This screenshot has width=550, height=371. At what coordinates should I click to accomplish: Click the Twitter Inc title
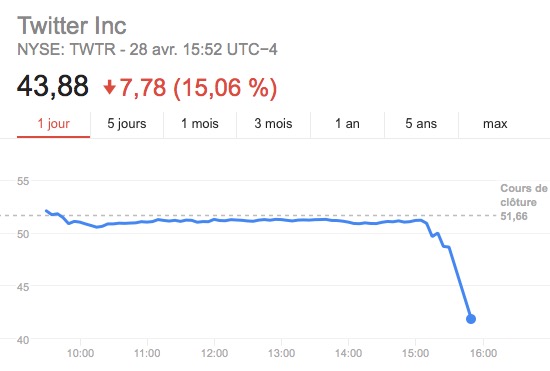click(72, 26)
